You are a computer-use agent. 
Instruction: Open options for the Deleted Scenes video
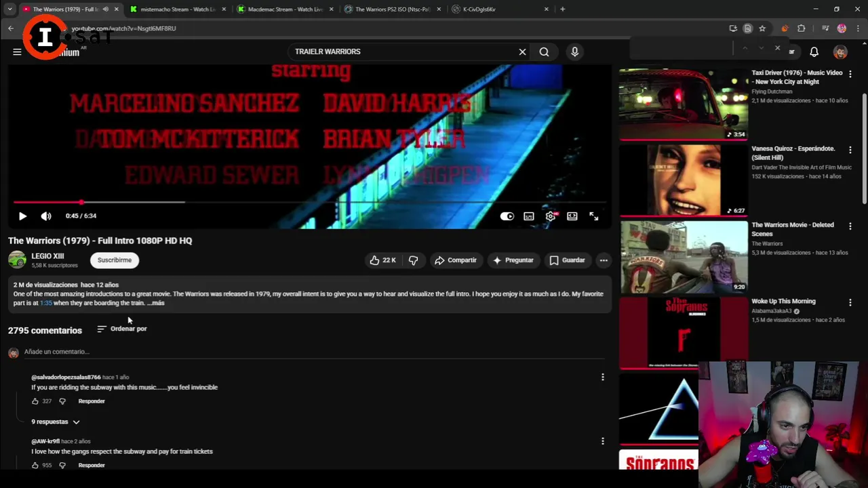pyautogui.click(x=850, y=226)
